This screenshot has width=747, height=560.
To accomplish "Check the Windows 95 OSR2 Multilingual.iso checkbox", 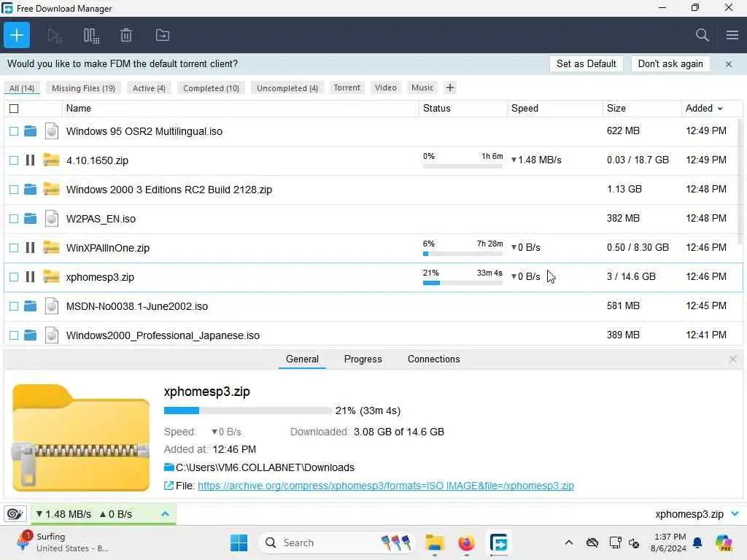I will (x=14, y=131).
